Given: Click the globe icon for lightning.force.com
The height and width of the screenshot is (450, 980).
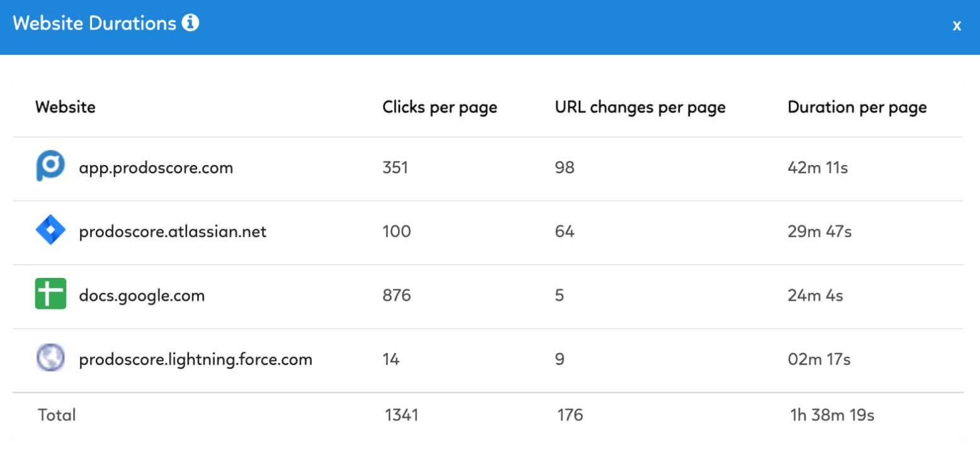Looking at the screenshot, I should (x=50, y=359).
